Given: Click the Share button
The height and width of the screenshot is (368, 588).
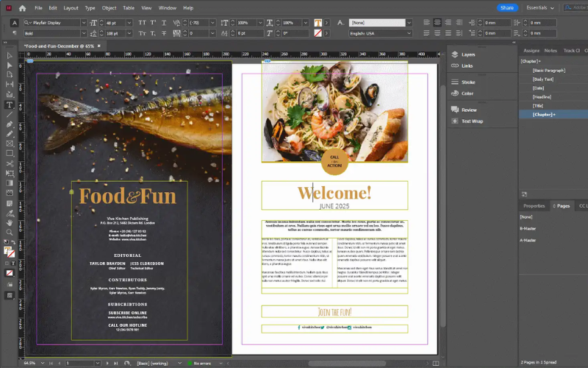Looking at the screenshot, I should pyautogui.click(x=506, y=7).
